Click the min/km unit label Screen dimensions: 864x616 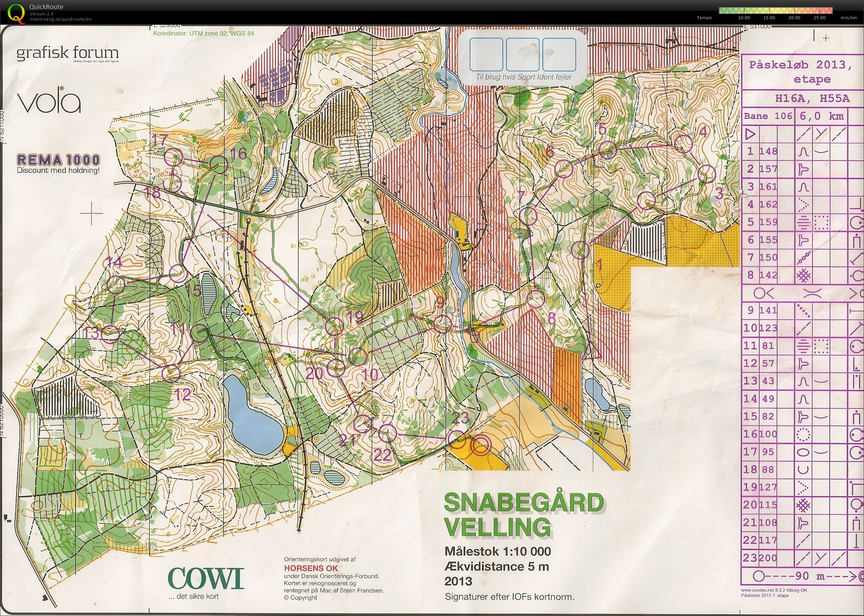[x=849, y=18]
